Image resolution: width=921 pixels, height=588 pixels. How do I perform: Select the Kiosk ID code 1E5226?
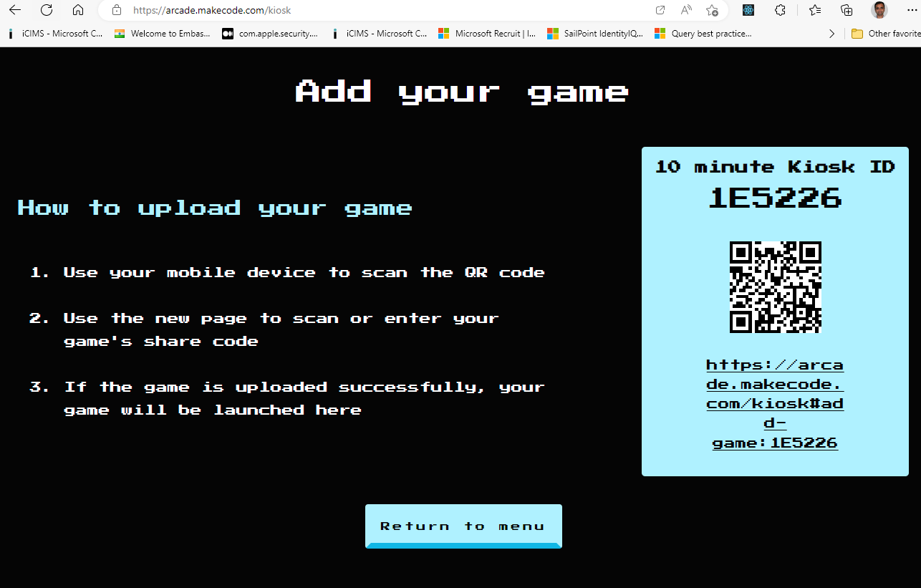coord(775,198)
